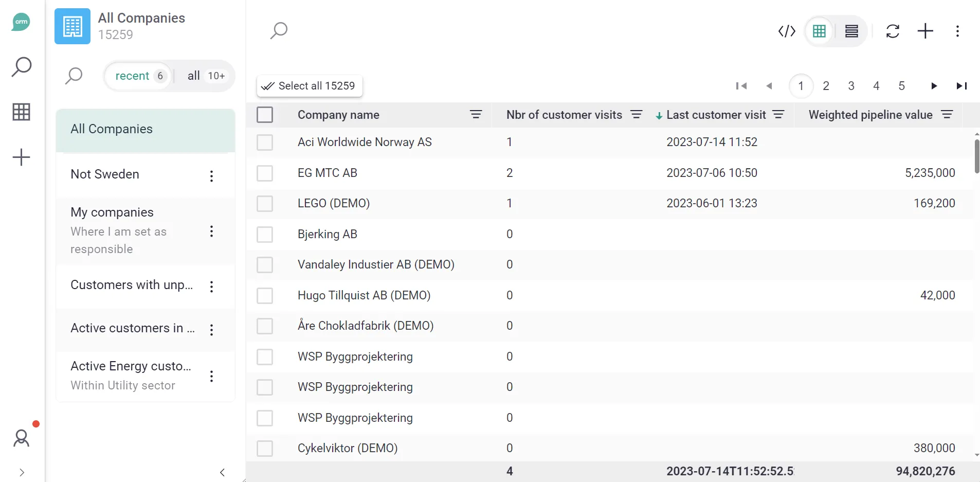Open the apps grid in left sidebar
The width and height of the screenshot is (980, 482).
(x=21, y=112)
